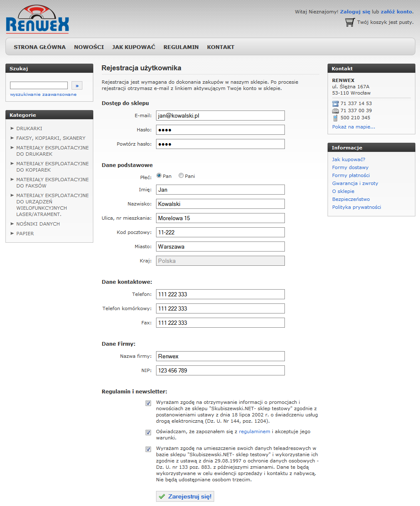420x506 pixels.
Task: Click the Zarejestruj się! button
Action: point(185,496)
